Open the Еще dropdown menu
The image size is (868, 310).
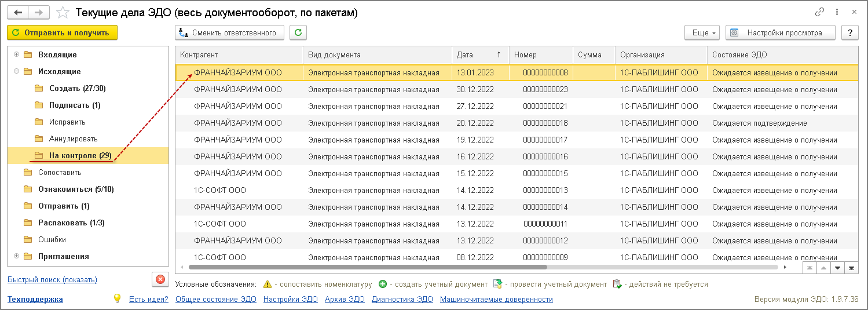(x=702, y=32)
